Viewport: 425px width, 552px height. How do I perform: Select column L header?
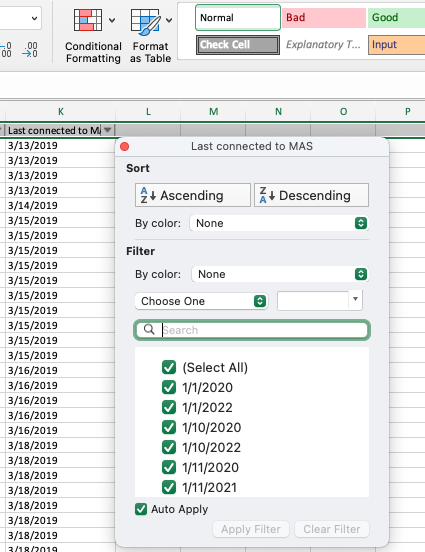pos(148,112)
